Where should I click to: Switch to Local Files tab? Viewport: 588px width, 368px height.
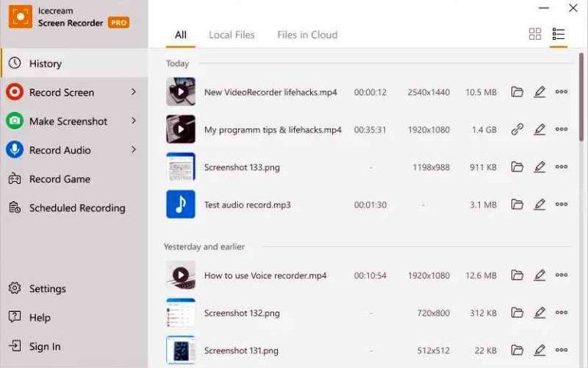(x=231, y=34)
